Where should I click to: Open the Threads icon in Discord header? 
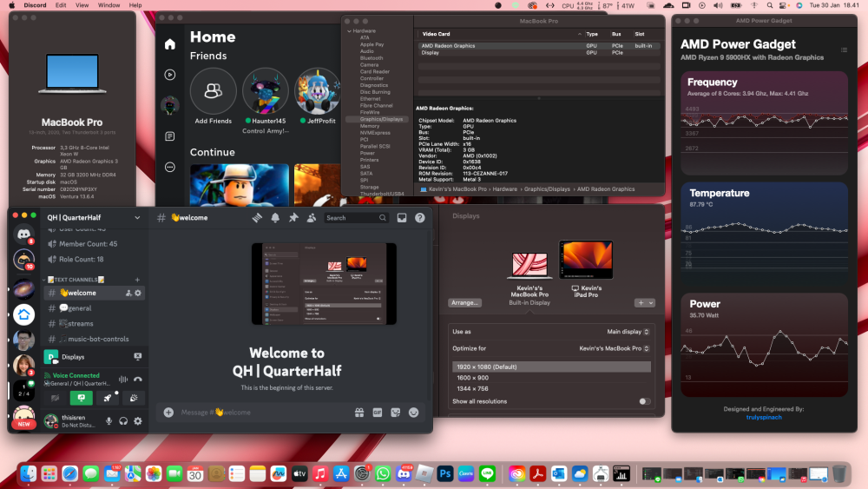pos(257,218)
